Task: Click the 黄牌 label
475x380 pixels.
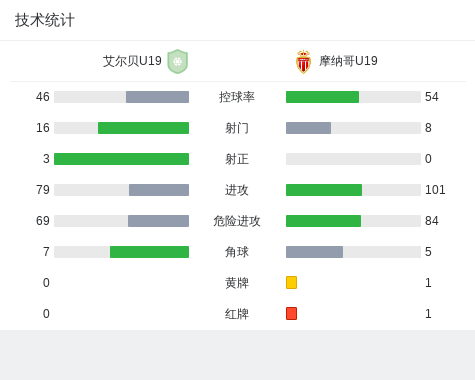Action: pos(237,283)
